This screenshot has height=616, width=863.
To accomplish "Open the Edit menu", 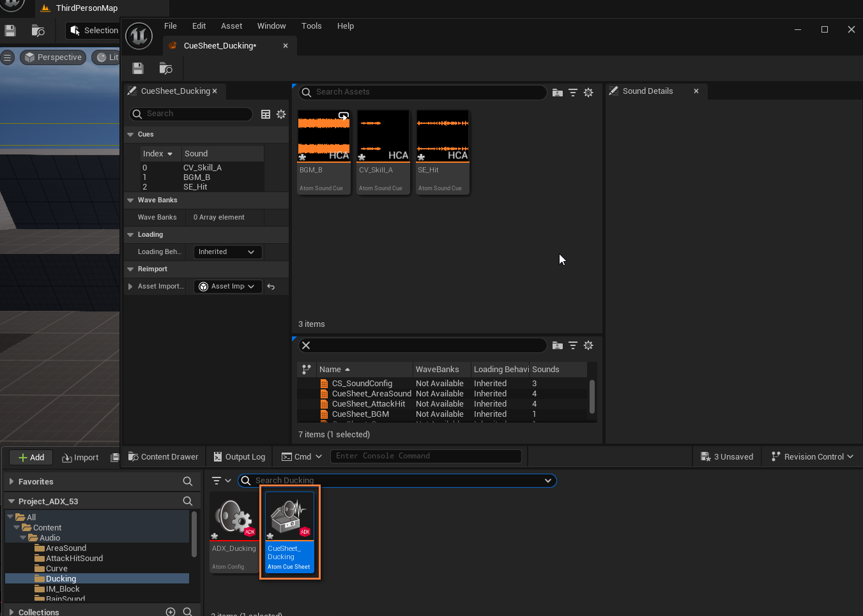I will point(199,26).
